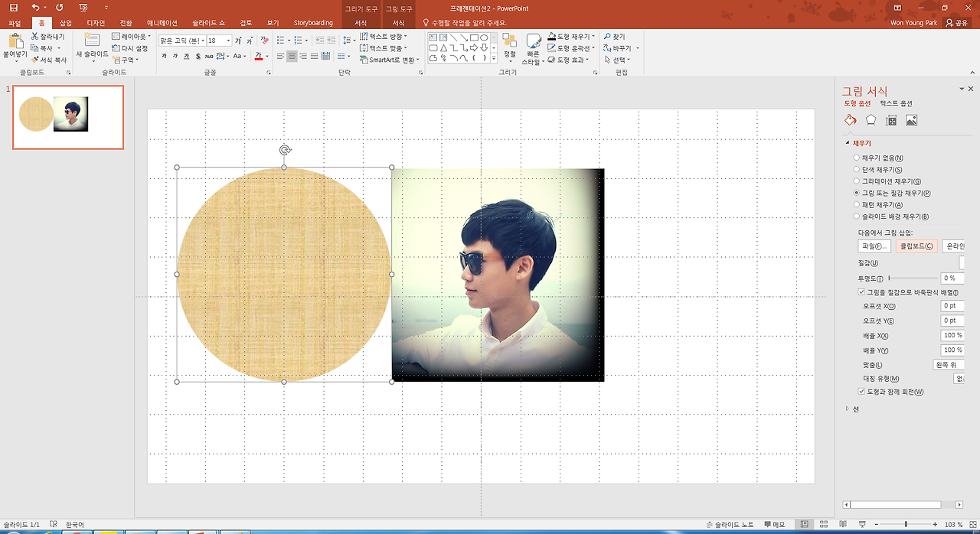Click the 투명도 transparency slider

(912, 278)
